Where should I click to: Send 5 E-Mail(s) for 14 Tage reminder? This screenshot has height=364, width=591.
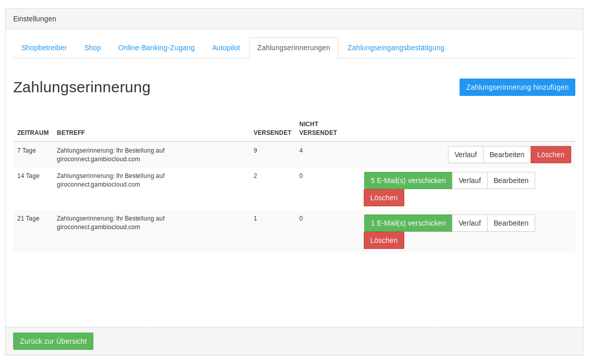tap(408, 180)
